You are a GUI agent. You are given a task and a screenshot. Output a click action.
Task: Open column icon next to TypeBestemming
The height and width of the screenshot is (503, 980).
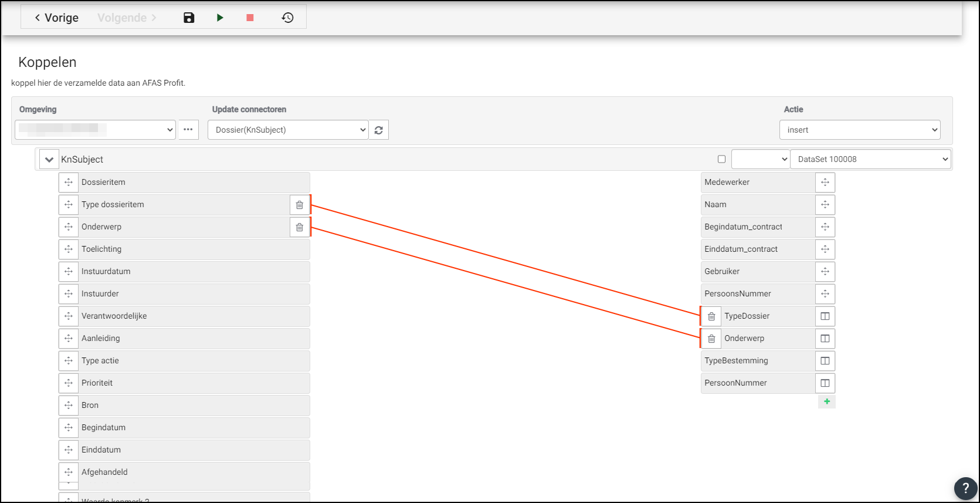(825, 361)
